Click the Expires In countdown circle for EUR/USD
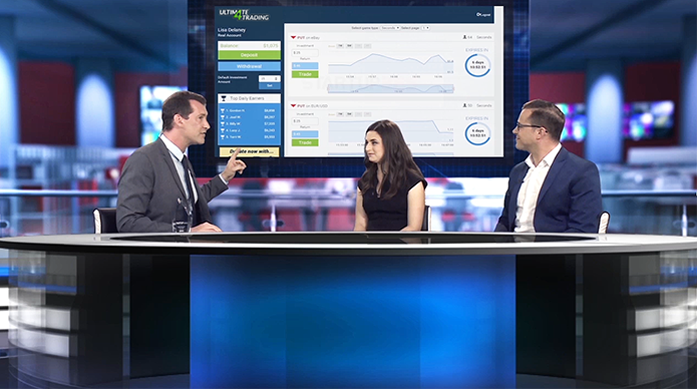This screenshot has height=389, width=697. (478, 133)
